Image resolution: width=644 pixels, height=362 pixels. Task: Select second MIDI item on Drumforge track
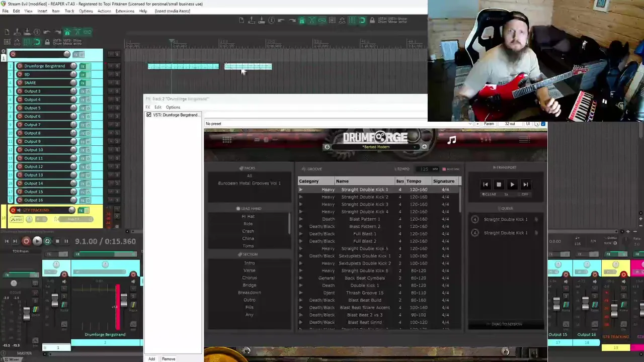248,66
